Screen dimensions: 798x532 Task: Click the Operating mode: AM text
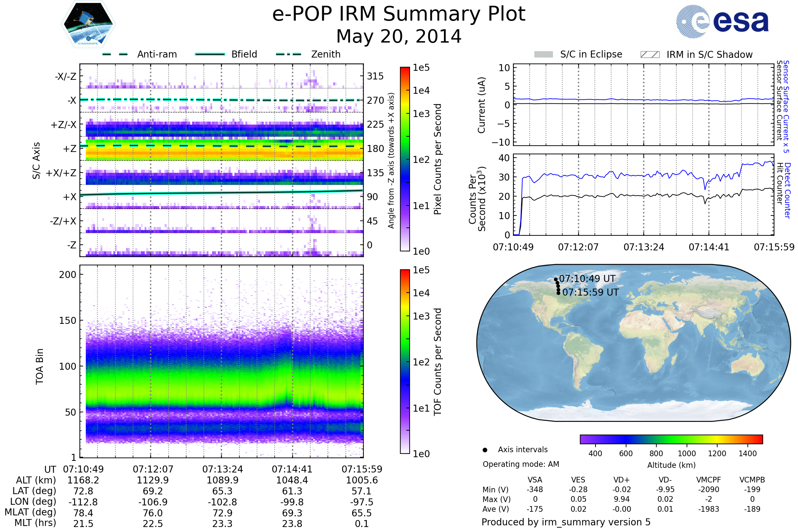pos(521,464)
